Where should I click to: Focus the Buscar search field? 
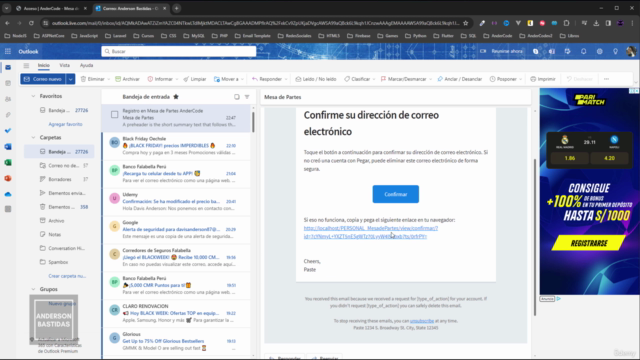click(179, 51)
